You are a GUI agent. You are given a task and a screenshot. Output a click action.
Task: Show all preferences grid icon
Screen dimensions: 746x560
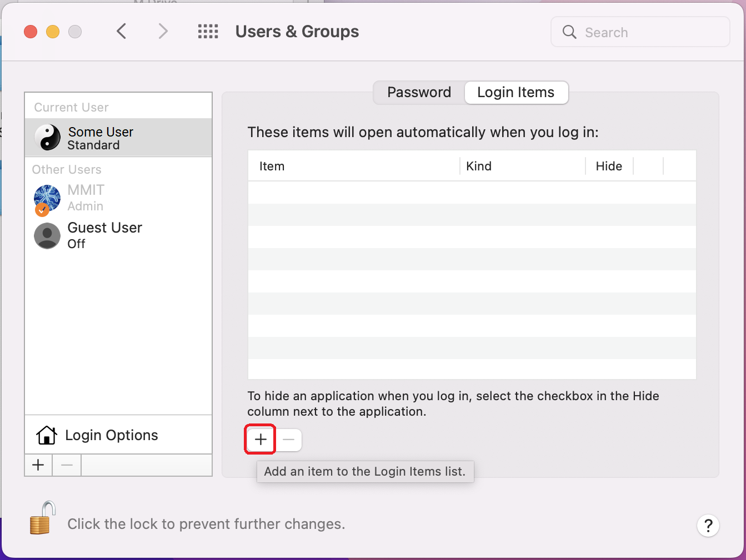pyautogui.click(x=208, y=32)
